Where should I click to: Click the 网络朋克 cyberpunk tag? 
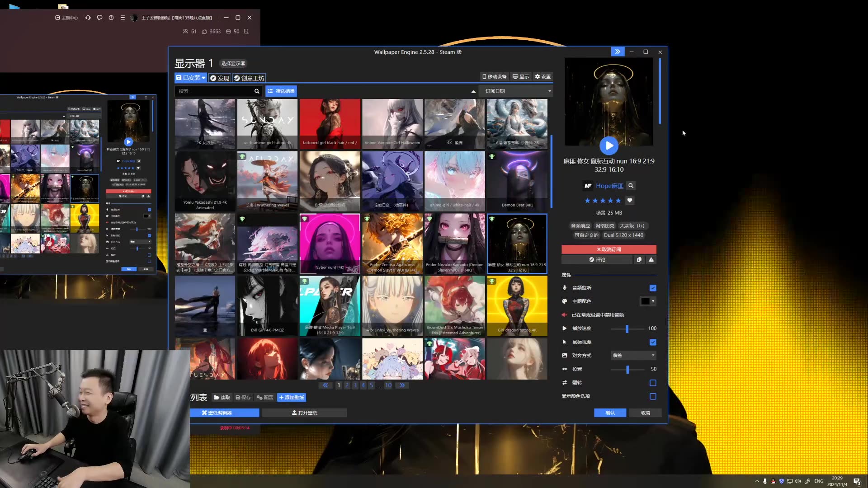point(604,226)
